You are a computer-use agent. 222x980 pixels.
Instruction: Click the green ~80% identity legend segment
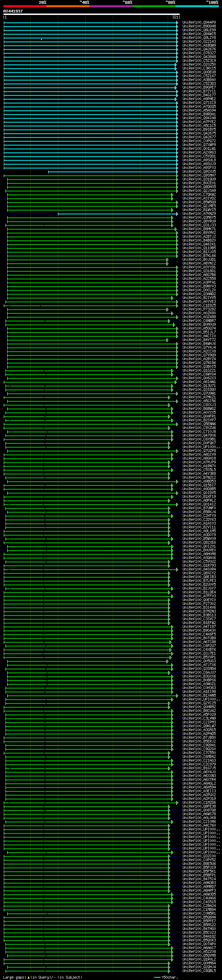click(x=154, y=6)
